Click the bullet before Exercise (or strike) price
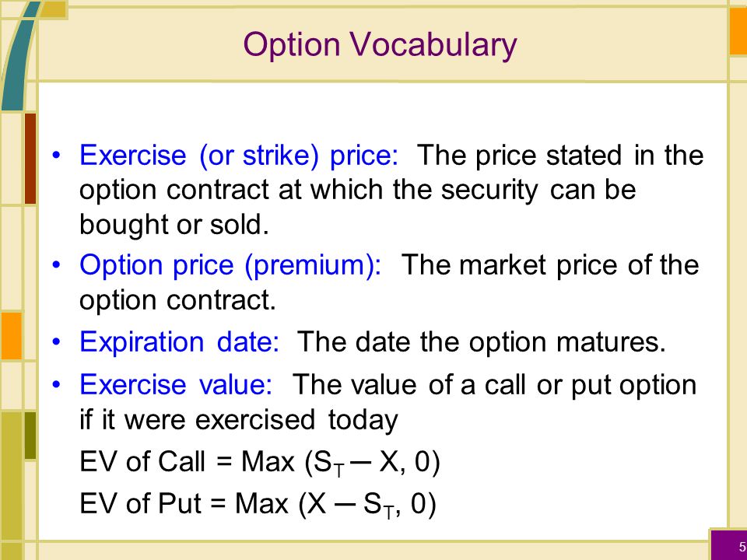This screenshot has height=560, width=747. [x=57, y=156]
